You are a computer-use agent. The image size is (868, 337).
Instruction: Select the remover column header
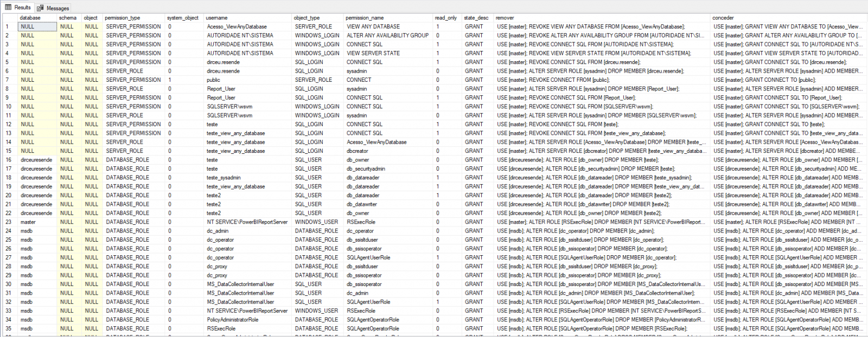click(x=505, y=18)
